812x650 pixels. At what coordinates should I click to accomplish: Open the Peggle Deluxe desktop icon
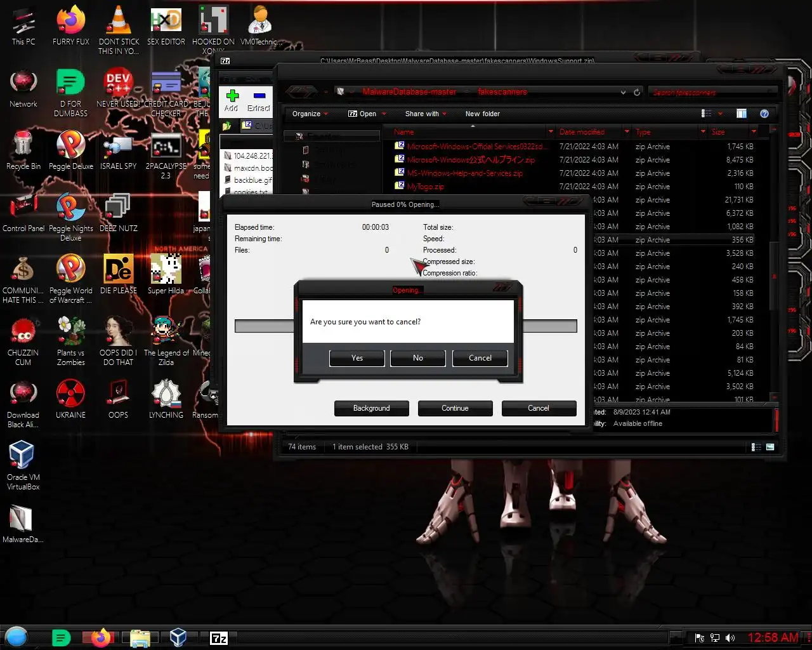(x=71, y=151)
